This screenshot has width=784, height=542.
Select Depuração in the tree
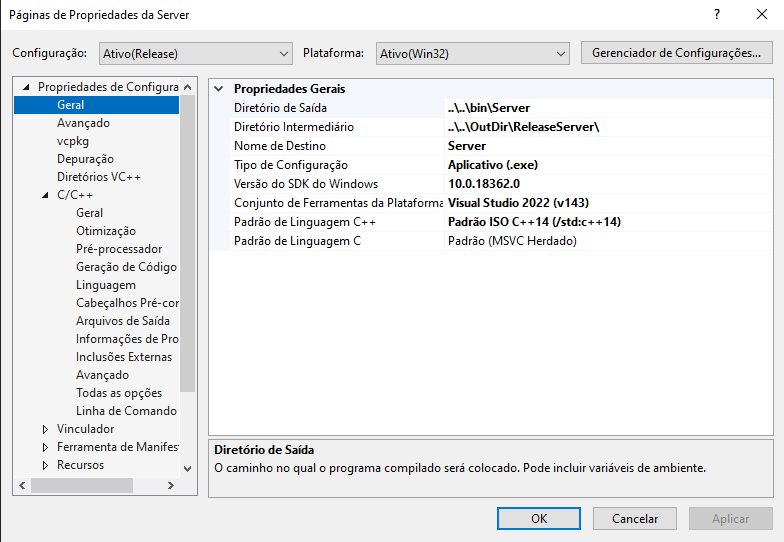[x=85, y=159]
